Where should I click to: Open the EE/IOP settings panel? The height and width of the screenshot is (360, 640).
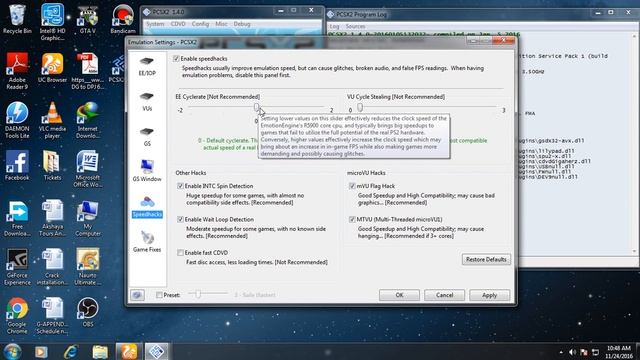point(147,66)
